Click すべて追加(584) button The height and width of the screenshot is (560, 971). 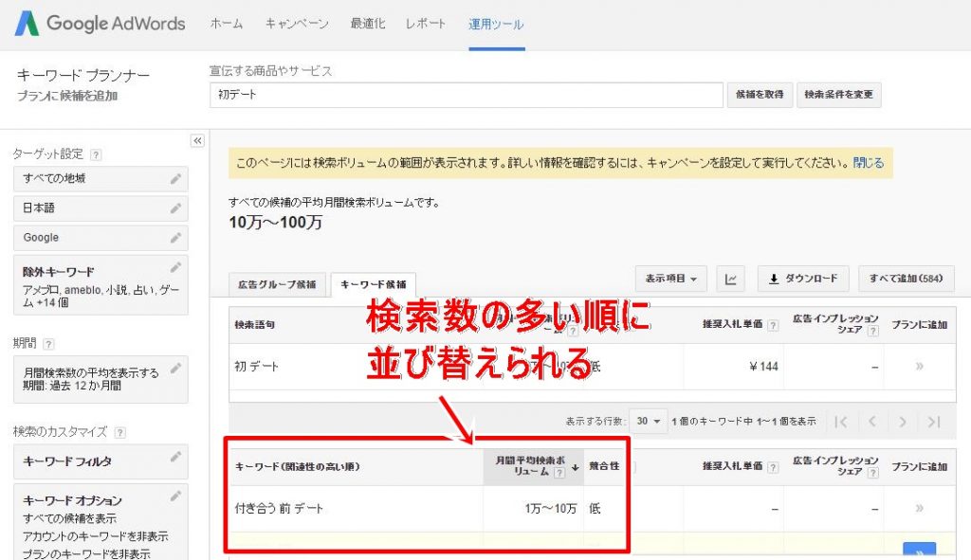click(906, 279)
